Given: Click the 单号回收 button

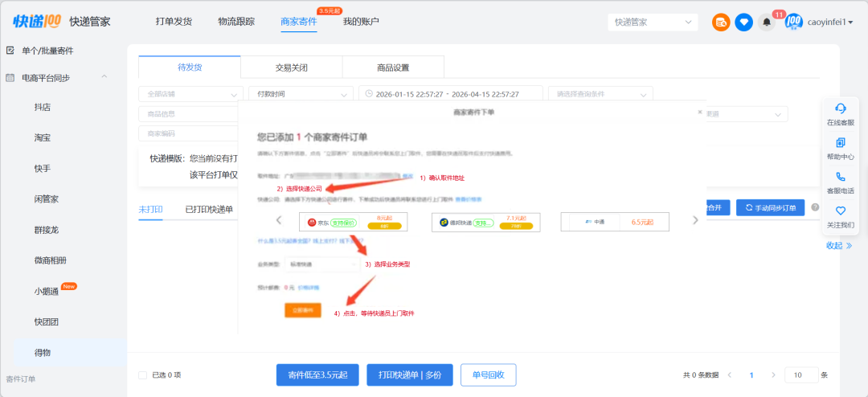Looking at the screenshot, I should click(x=489, y=374).
